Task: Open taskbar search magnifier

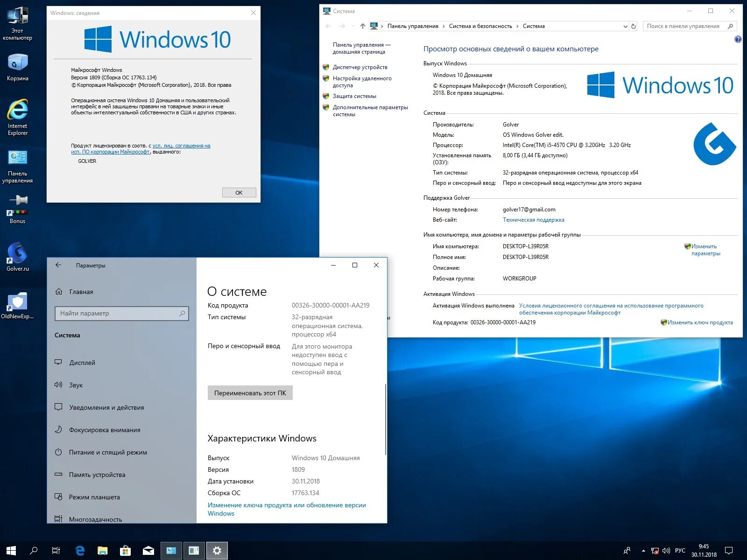Action: tap(34, 551)
